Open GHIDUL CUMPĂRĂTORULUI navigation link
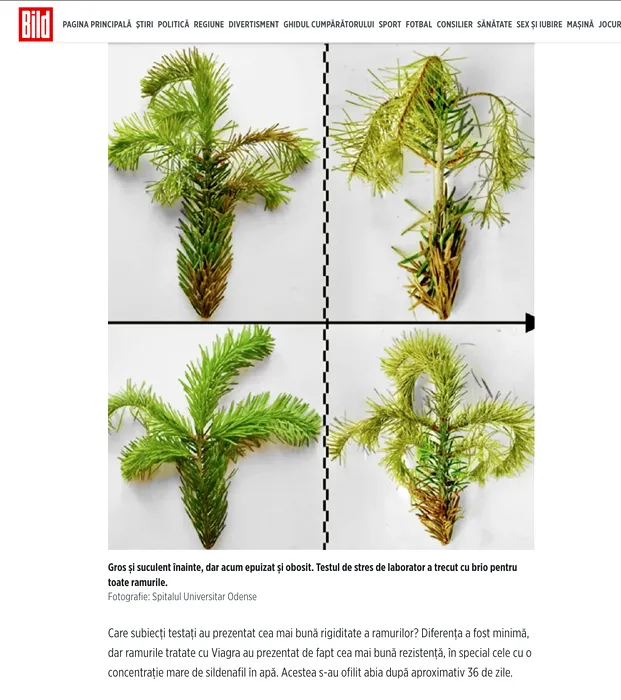Viewport: 621px width, 700px height. click(329, 25)
